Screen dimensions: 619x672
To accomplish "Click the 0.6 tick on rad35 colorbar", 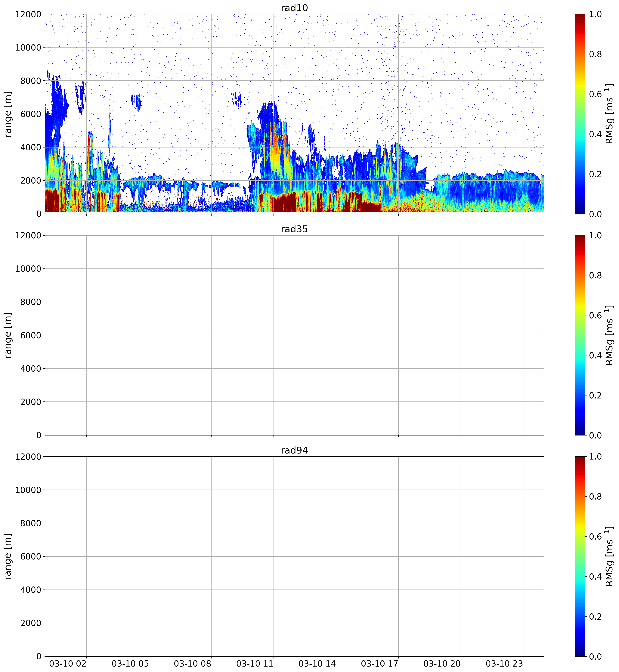I will click(x=596, y=316).
